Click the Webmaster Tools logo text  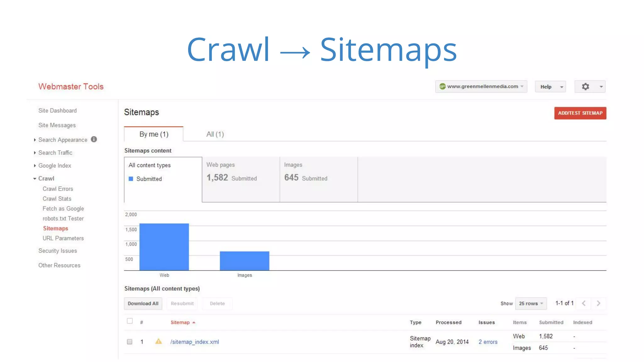click(x=71, y=87)
